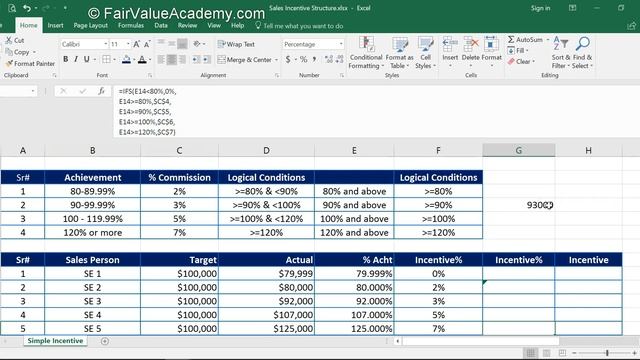Open Sort & Filter
This screenshot has width=640, height=360.
pos(561,52)
